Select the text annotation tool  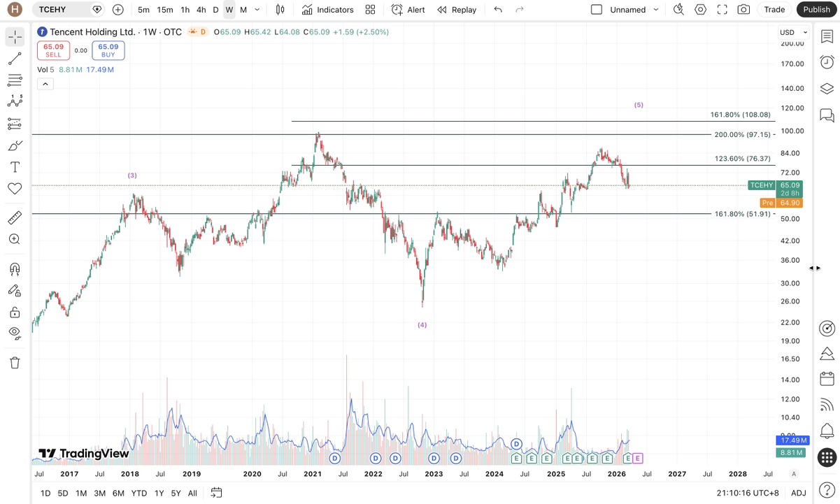tap(15, 167)
